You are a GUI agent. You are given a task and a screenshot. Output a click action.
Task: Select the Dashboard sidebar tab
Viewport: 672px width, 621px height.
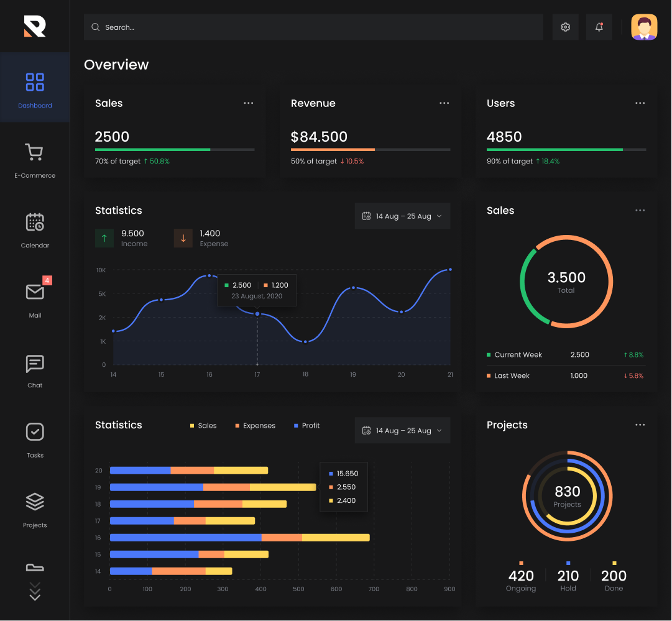pyautogui.click(x=35, y=88)
